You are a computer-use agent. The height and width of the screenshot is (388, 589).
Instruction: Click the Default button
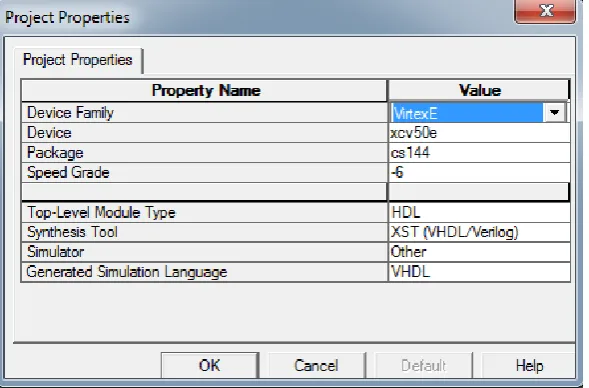pyautogui.click(x=423, y=365)
